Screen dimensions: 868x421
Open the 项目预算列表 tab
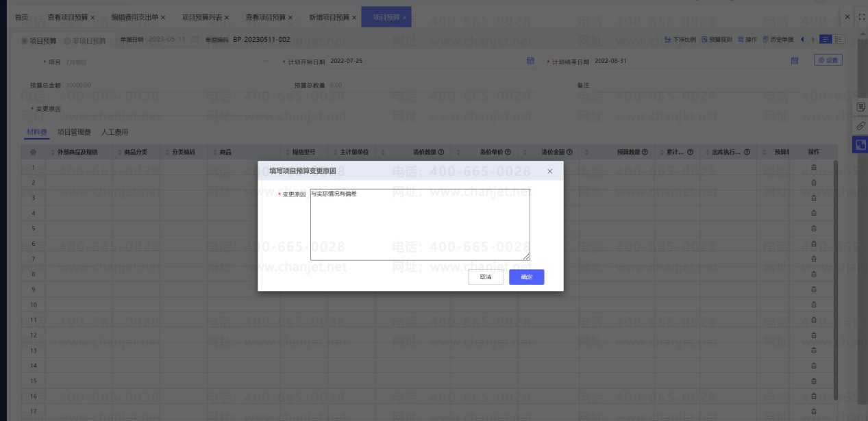tap(201, 16)
